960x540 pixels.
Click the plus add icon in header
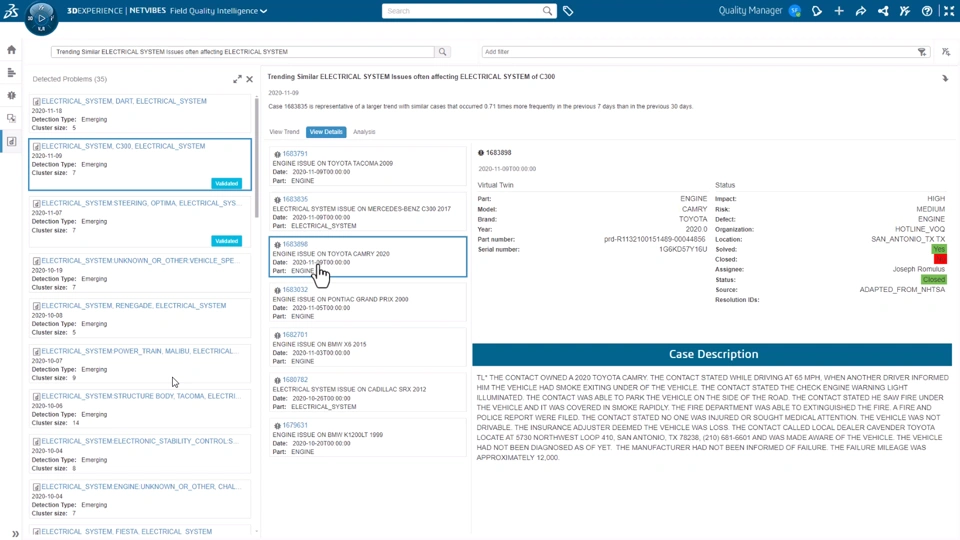(839, 11)
